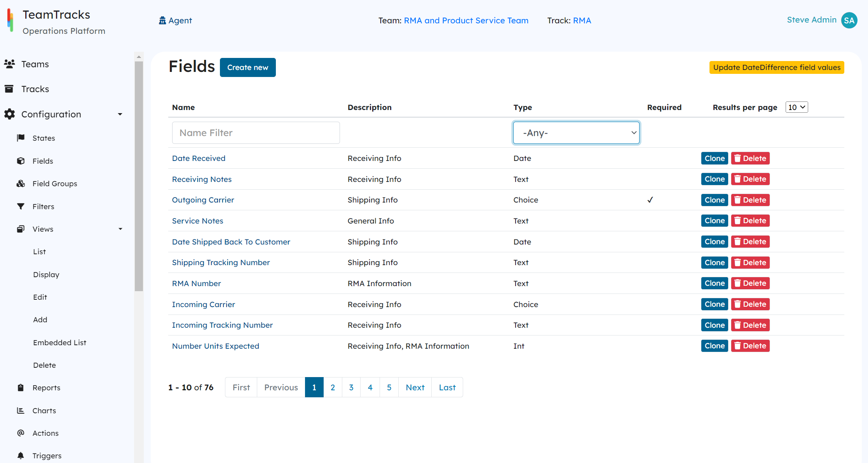This screenshot has width=868, height=463.
Task: Click the Configuration gear icon
Action: [x=9, y=114]
